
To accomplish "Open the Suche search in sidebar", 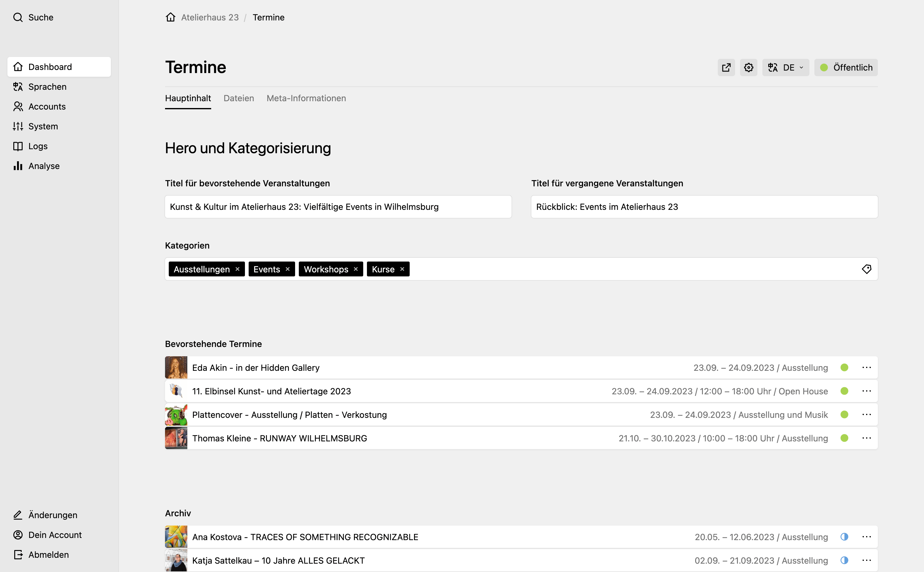I will [x=33, y=17].
